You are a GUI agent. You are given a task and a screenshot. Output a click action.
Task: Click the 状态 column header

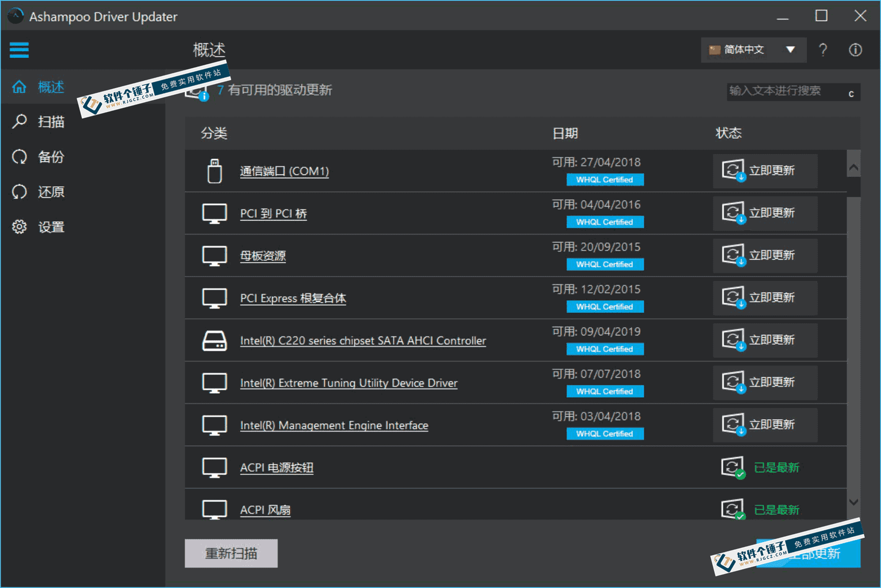(x=729, y=133)
